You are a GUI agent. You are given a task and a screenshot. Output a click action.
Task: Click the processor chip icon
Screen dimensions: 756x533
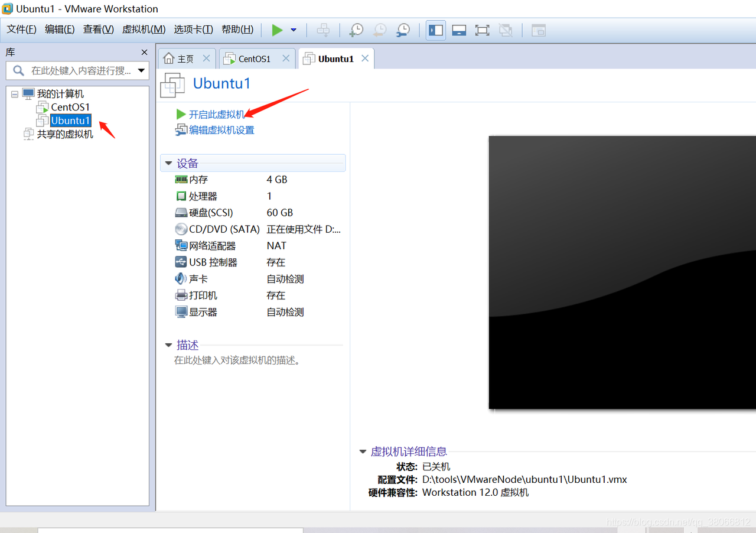coord(181,196)
